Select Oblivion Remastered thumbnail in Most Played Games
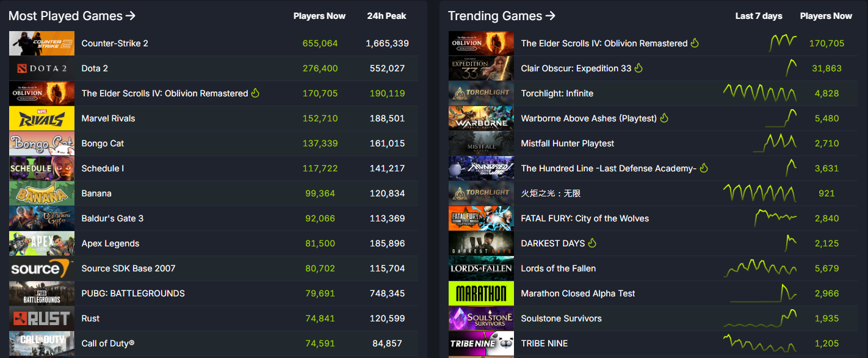The width and height of the screenshot is (868, 358). [x=42, y=93]
